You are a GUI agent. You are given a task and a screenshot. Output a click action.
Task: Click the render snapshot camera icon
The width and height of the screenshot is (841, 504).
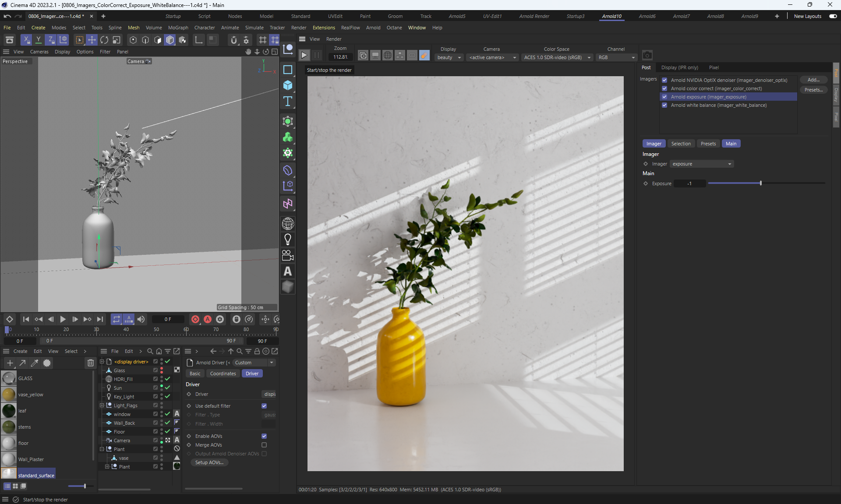pyautogui.click(x=647, y=56)
